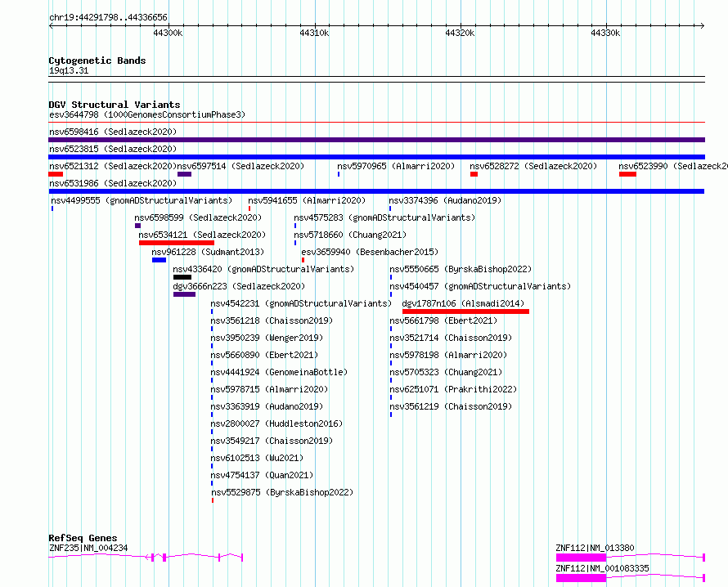Select the blue nsv6523815 variant bar

376,157
